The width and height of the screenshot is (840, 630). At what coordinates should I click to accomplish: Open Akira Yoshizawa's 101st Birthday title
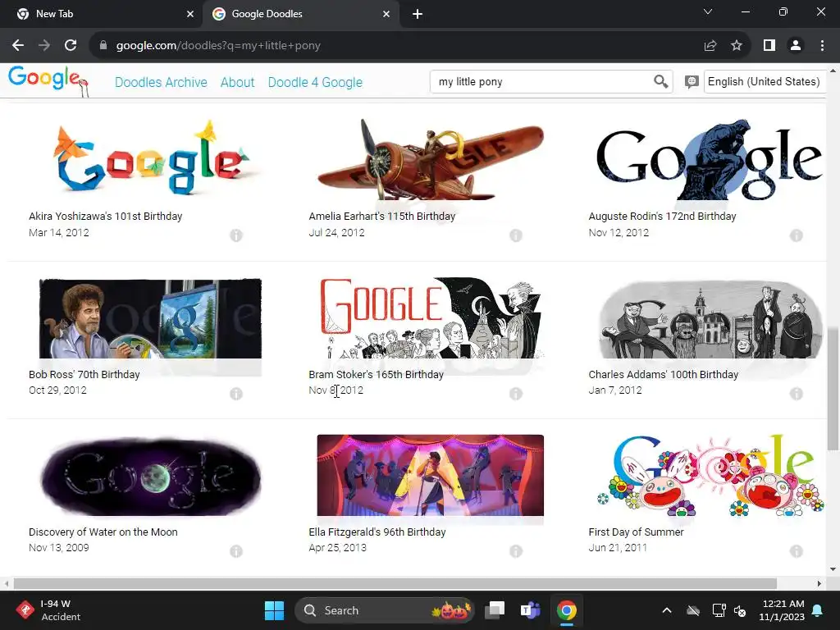106,217
